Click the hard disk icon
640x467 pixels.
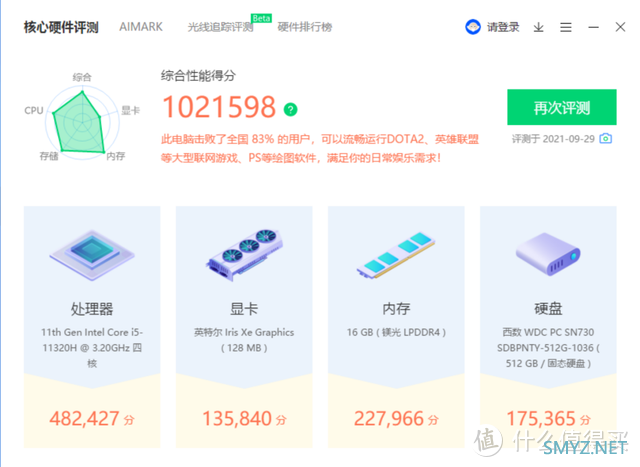click(548, 254)
